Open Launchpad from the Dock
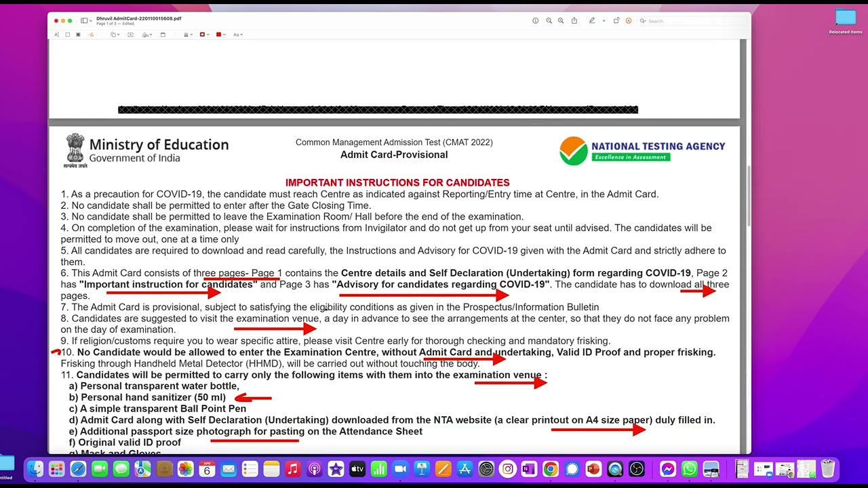Viewport: 868px width, 488px height. (56, 469)
